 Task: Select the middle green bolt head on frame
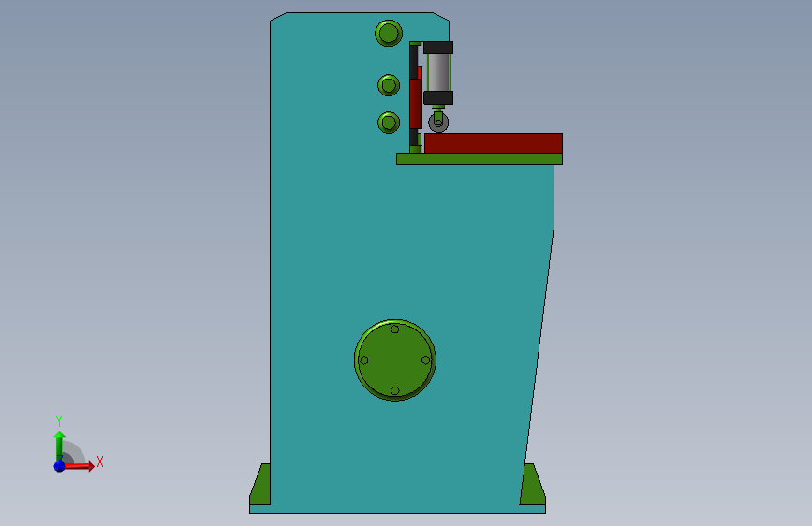point(389,85)
